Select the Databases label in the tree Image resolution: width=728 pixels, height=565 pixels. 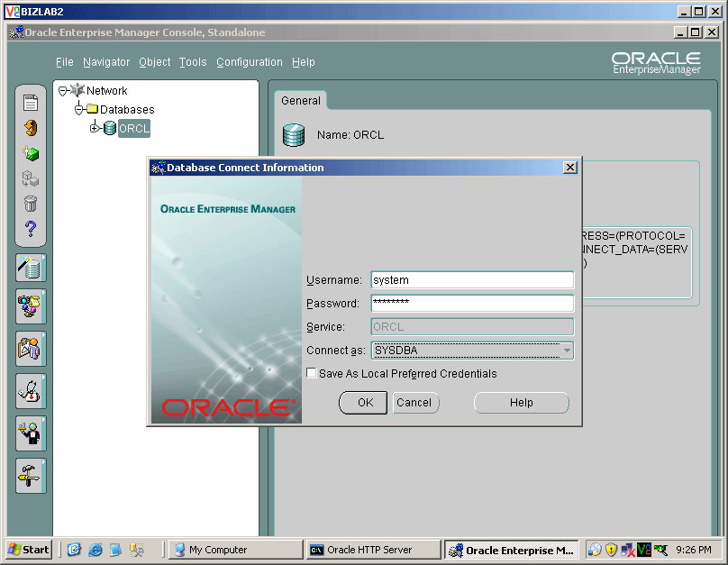coord(127,110)
